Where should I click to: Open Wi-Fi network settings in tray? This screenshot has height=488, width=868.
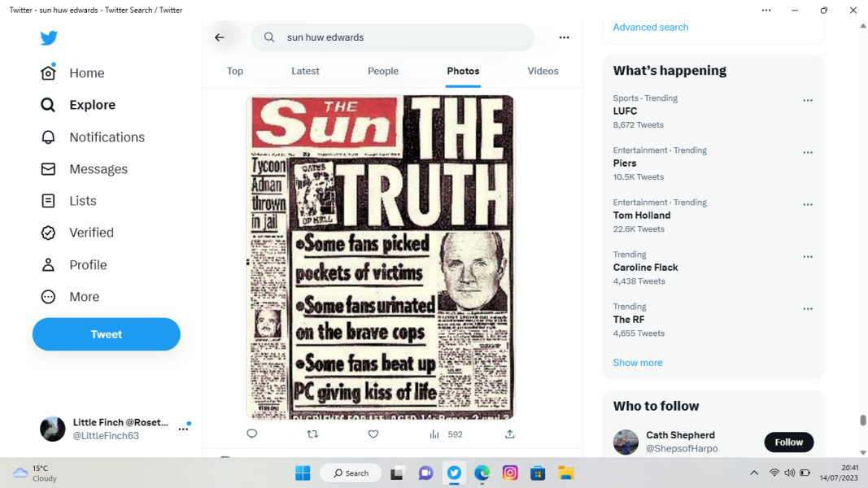coord(774,473)
